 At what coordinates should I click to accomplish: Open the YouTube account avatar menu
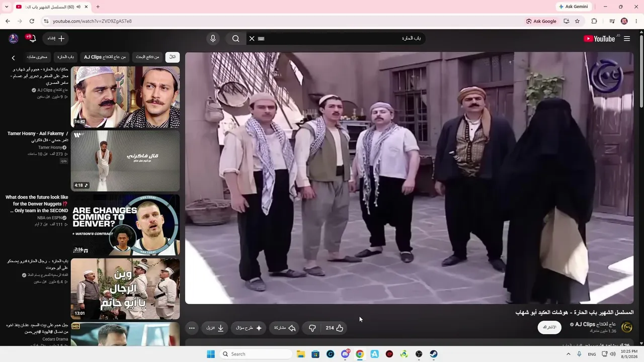(14, 39)
